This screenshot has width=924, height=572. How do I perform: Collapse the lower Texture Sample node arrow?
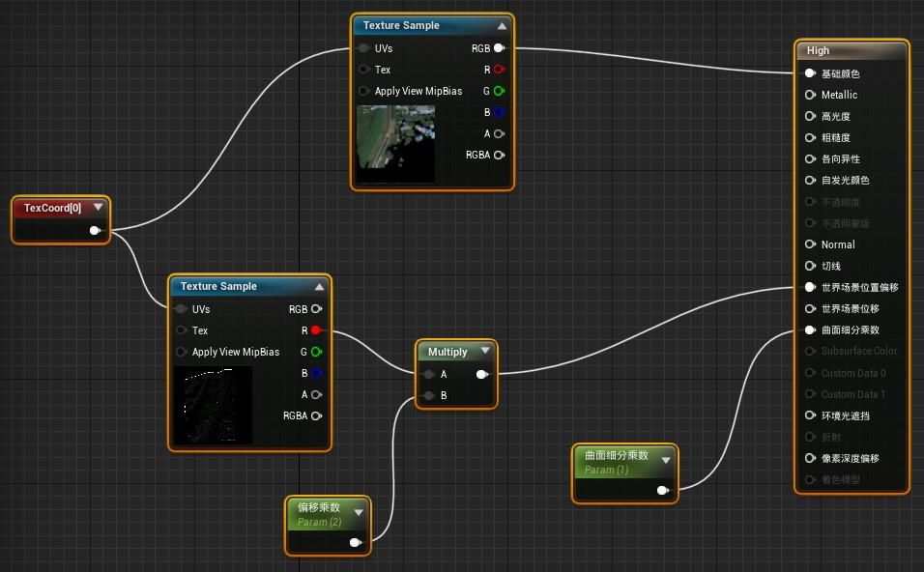[319, 287]
